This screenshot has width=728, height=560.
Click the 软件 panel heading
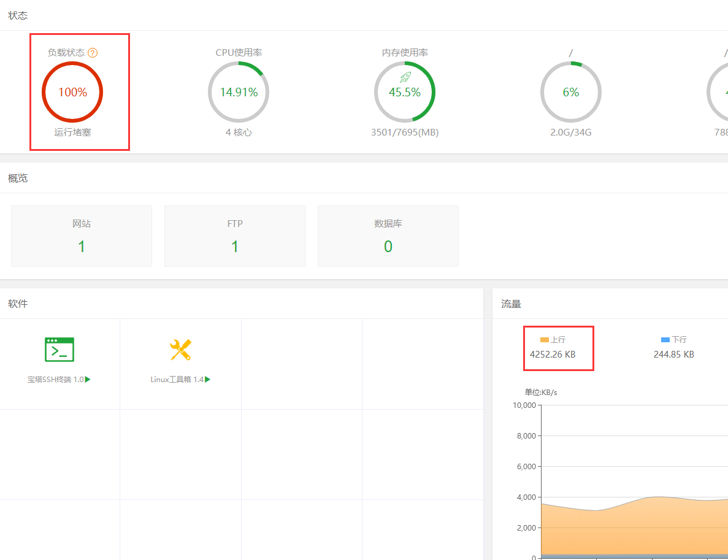pyautogui.click(x=18, y=304)
